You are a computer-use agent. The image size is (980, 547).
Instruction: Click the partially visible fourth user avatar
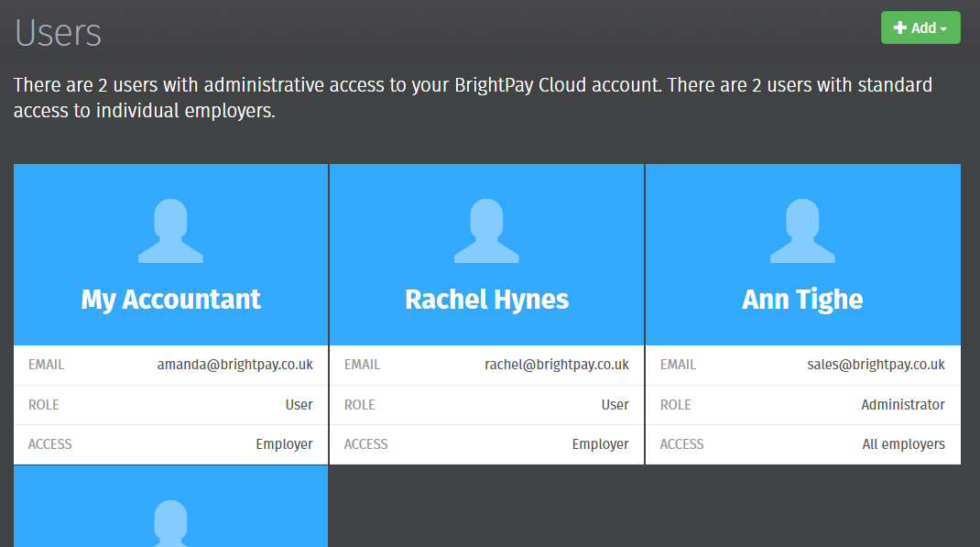tap(170, 524)
